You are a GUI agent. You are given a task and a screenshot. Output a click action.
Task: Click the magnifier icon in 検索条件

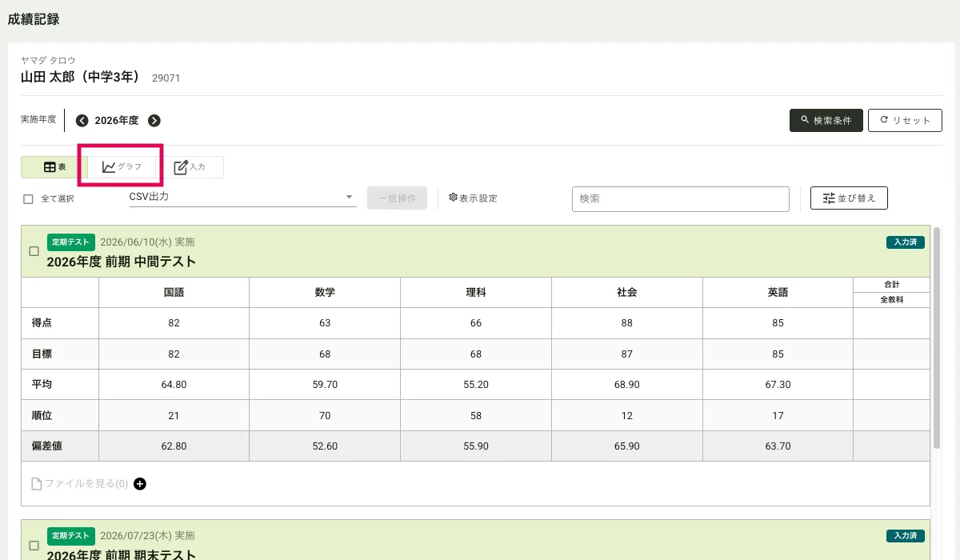coord(804,120)
